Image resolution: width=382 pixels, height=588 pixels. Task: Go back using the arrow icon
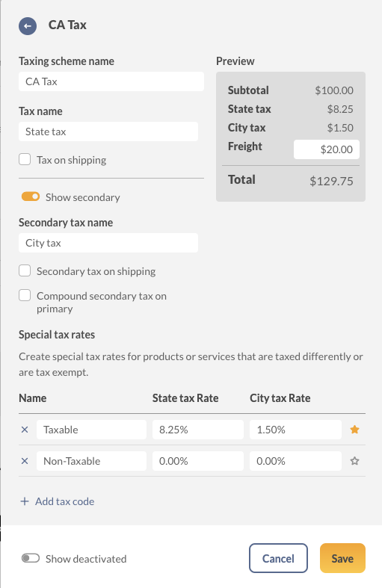coord(28,26)
